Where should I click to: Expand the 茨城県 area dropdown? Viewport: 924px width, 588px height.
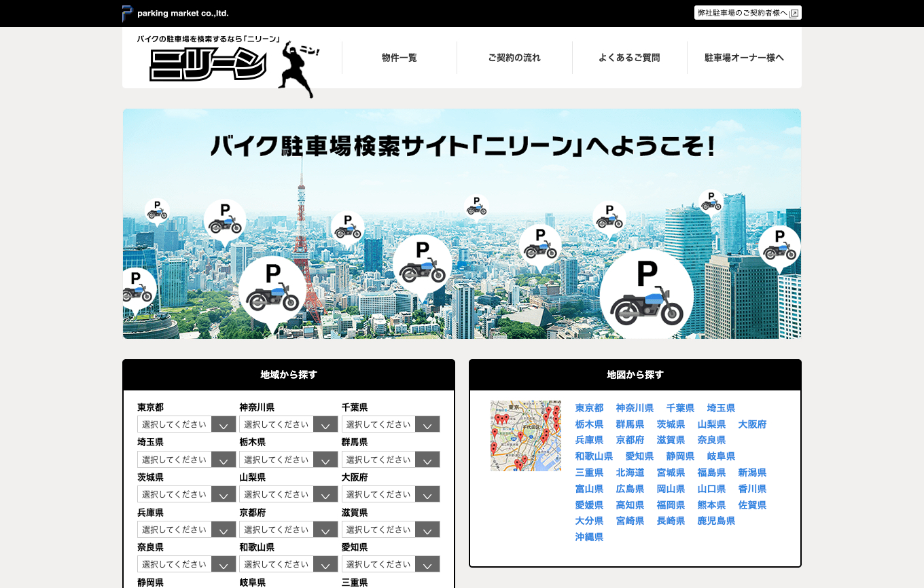(187, 494)
